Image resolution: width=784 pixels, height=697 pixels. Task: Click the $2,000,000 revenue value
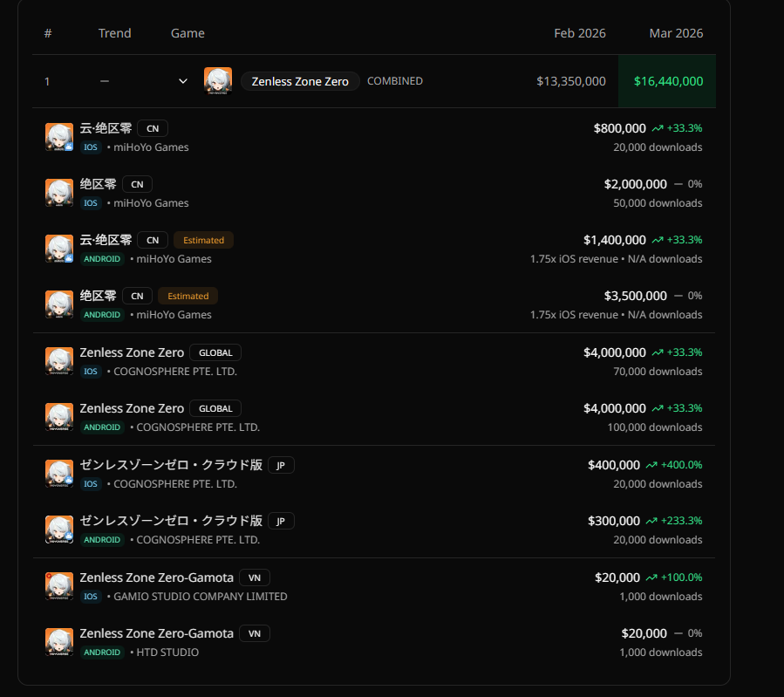click(x=635, y=184)
